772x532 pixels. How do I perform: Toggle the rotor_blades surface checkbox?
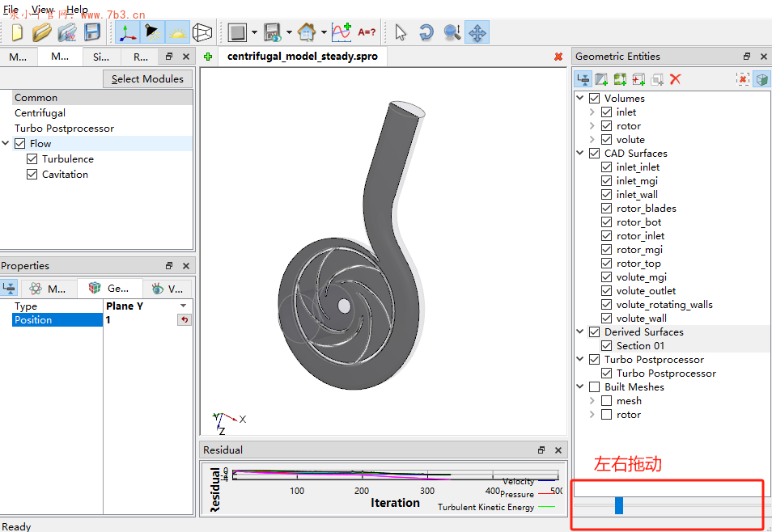coord(607,209)
